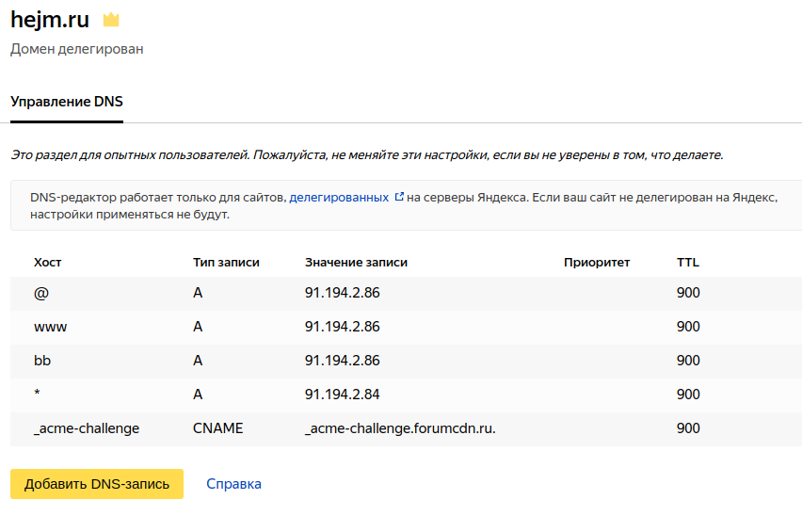
Task: Click the hejm.ru domain title
Action: click(50, 20)
